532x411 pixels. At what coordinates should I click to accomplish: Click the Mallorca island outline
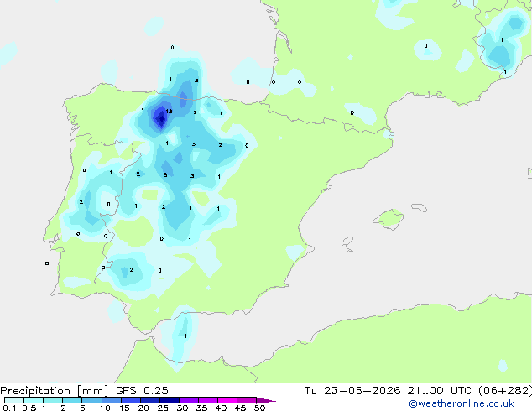tap(389, 219)
